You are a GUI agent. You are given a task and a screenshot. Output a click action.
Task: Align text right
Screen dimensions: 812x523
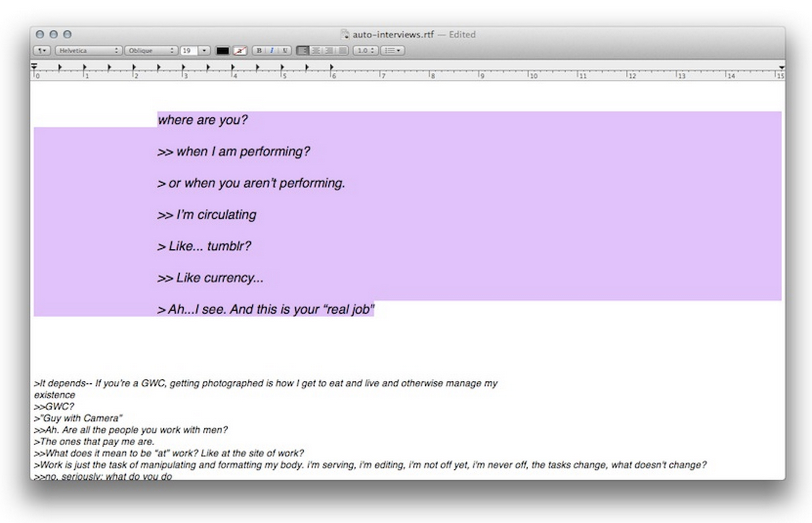(329, 50)
